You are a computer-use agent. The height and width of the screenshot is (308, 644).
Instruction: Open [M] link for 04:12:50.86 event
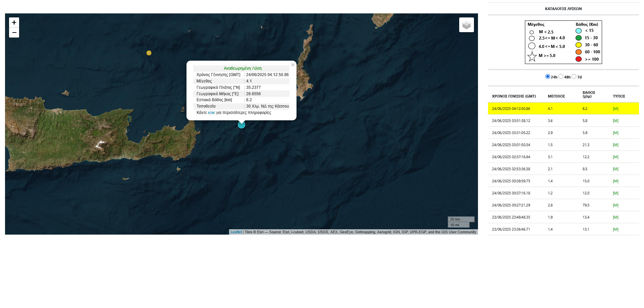point(615,109)
